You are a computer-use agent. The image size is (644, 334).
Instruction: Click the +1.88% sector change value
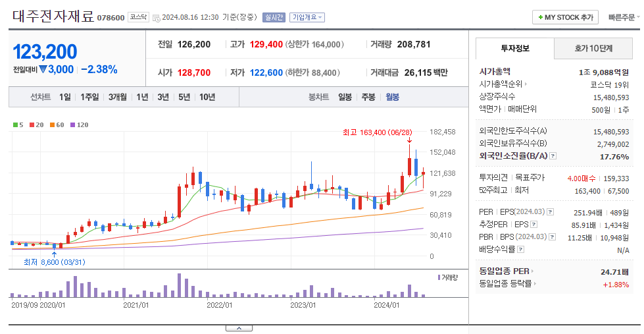click(616, 285)
